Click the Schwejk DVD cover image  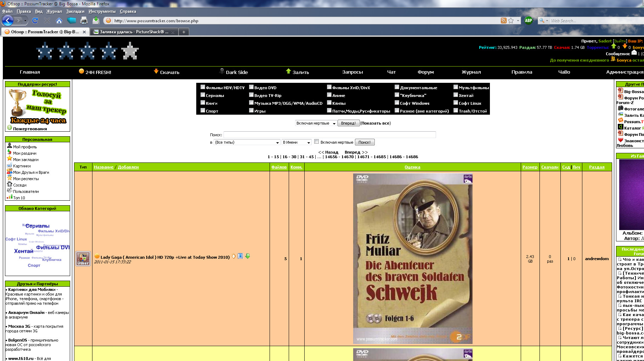click(413, 258)
